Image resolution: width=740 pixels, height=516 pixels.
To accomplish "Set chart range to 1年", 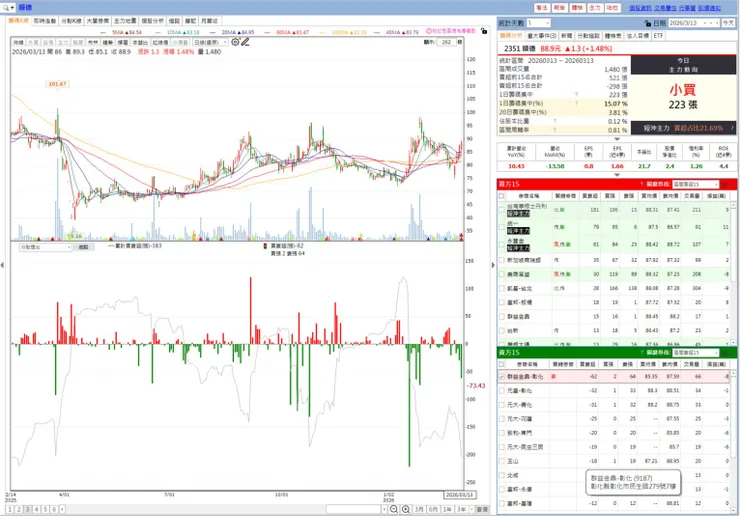I will [x=447, y=509].
